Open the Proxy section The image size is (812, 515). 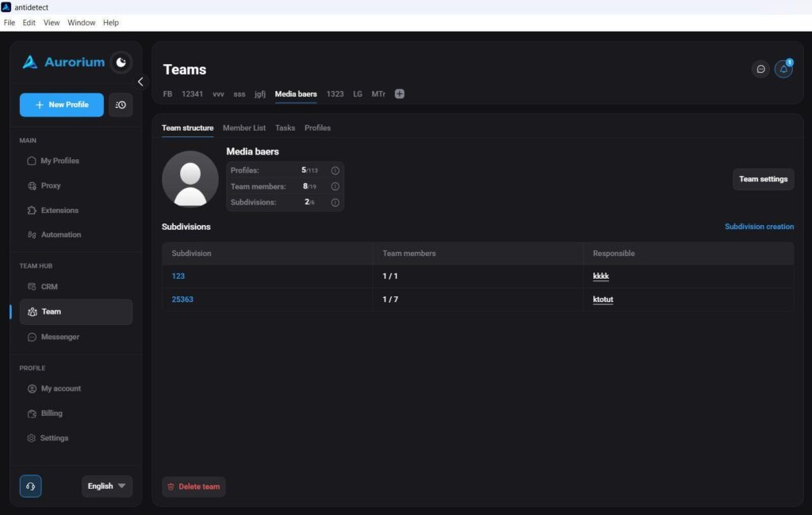point(44,186)
